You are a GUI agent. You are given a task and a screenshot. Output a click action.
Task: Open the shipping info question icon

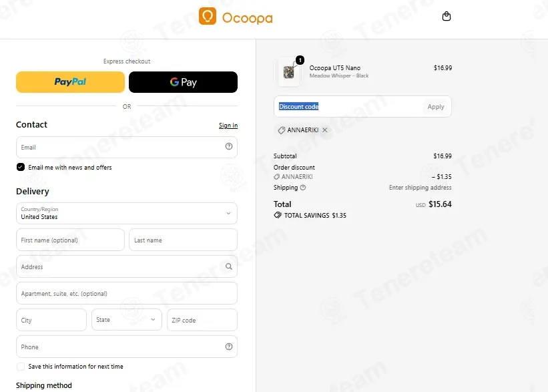pyautogui.click(x=303, y=188)
